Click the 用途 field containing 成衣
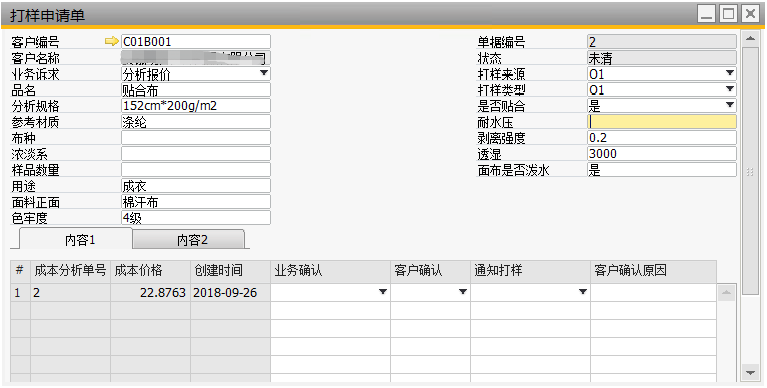The image size is (767, 388). pyautogui.click(x=196, y=186)
